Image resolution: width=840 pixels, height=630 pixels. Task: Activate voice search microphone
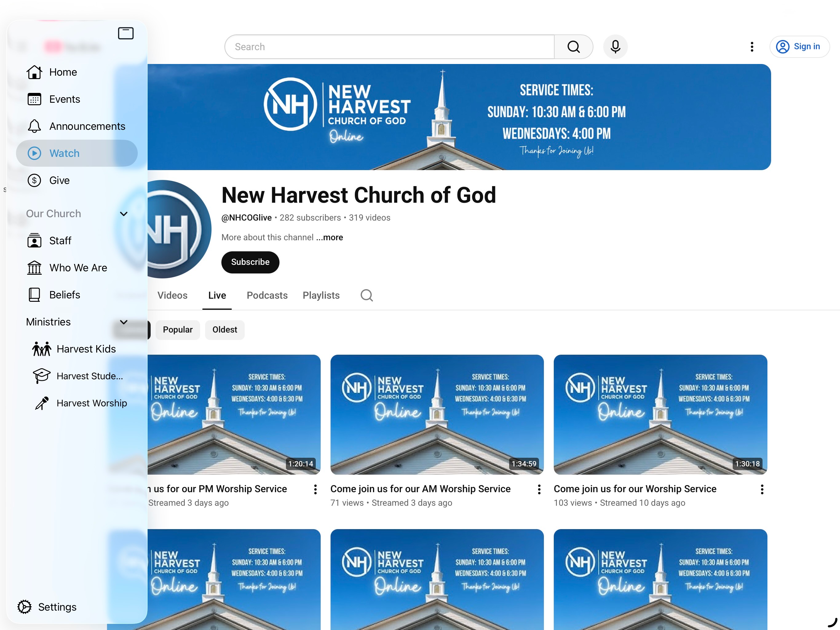point(615,47)
